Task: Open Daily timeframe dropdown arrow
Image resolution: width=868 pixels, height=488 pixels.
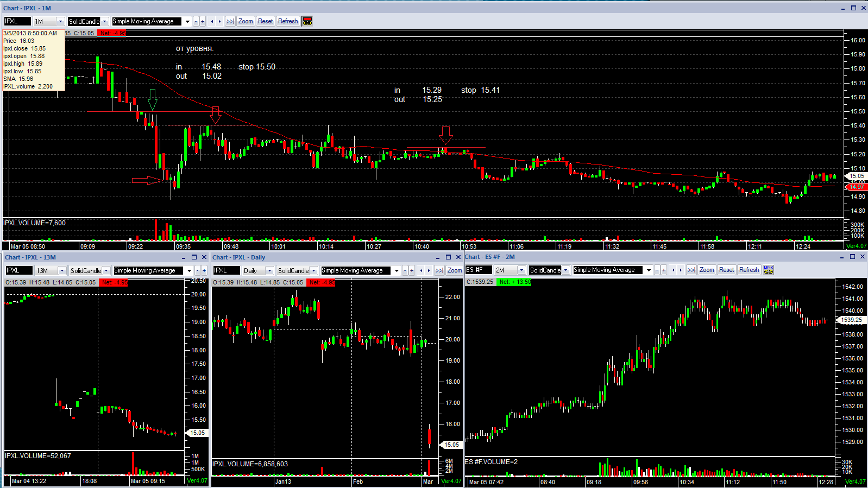Action: point(269,270)
